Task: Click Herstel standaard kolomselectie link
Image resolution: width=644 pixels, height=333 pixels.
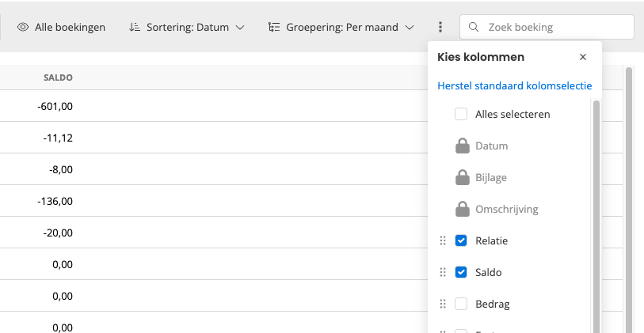Action: 514,85
